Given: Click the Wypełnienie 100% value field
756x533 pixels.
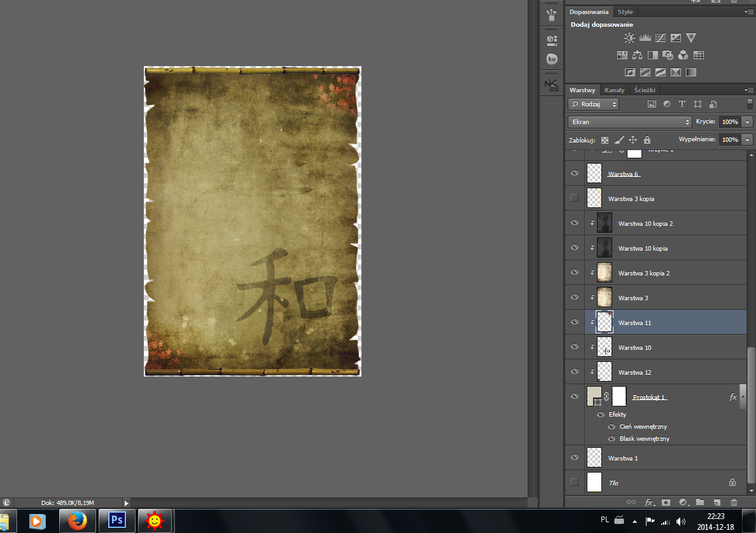Looking at the screenshot, I should tap(730, 140).
